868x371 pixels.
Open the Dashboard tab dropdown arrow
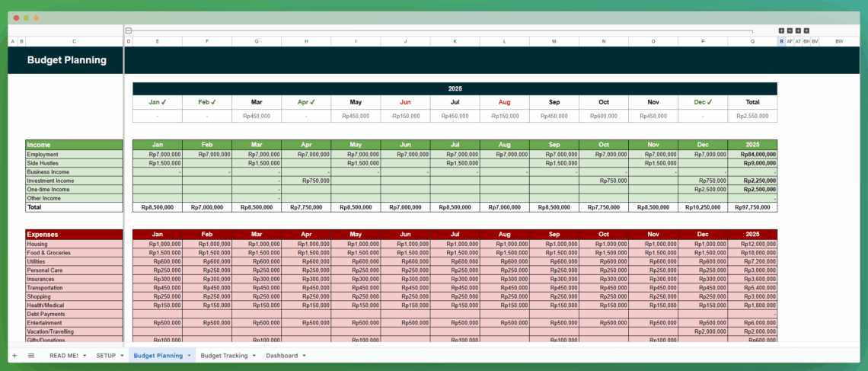tap(304, 356)
